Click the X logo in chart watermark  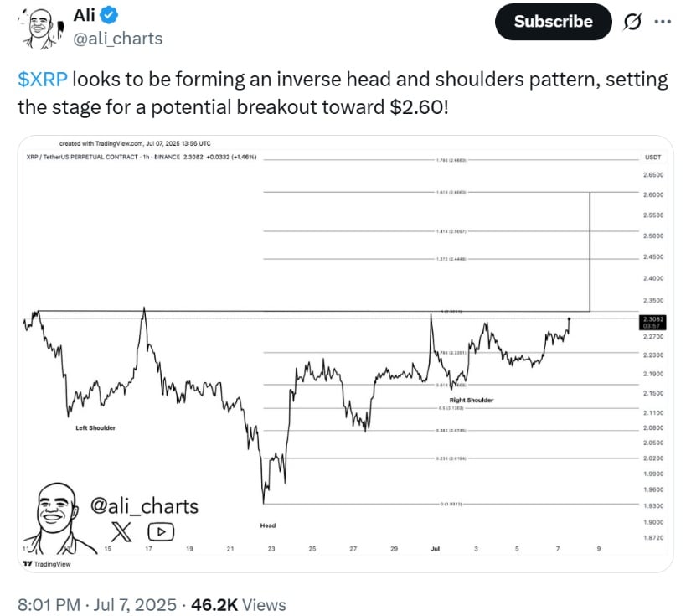[x=121, y=532]
